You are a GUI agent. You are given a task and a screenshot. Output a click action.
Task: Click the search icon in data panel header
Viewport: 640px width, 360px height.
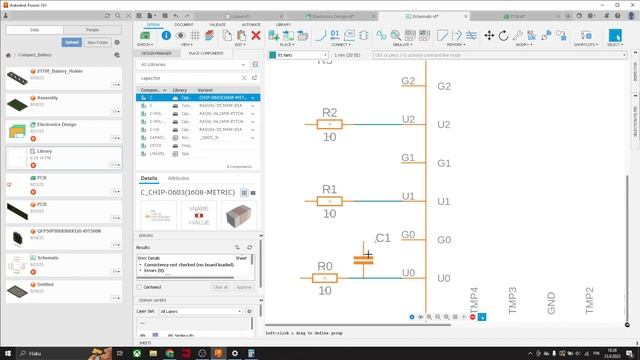click(x=118, y=16)
